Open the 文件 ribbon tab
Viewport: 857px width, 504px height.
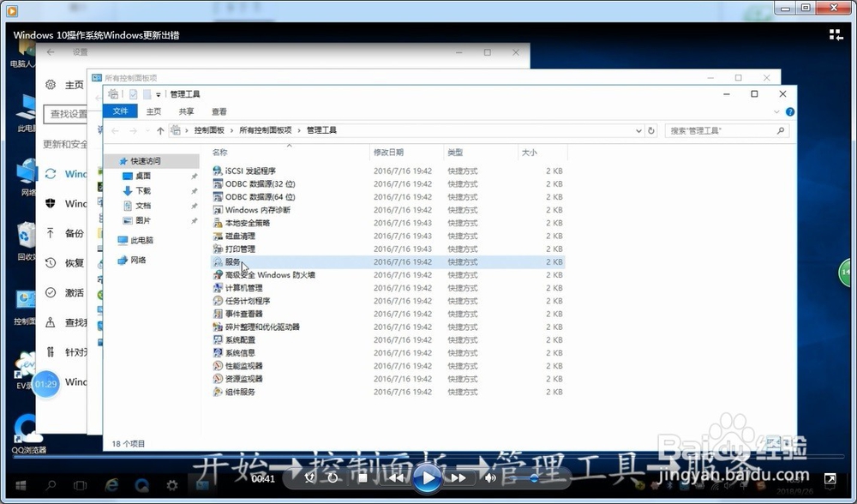click(x=120, y=111)
